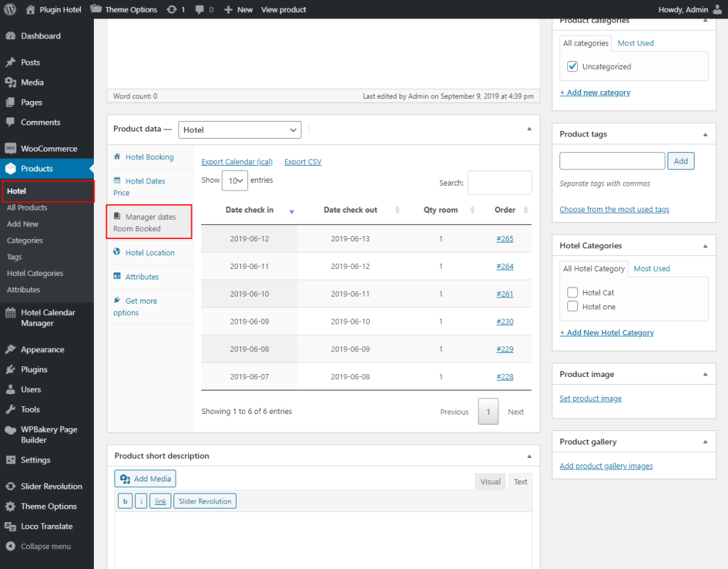Click Set product image link

click(x=591, y=398)
